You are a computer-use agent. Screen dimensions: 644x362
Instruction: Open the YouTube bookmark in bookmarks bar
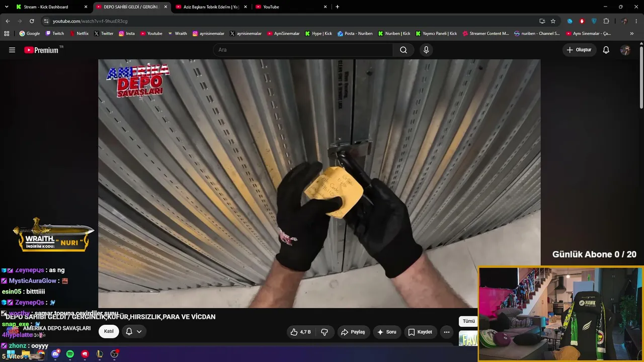click(x=151, y=34)
